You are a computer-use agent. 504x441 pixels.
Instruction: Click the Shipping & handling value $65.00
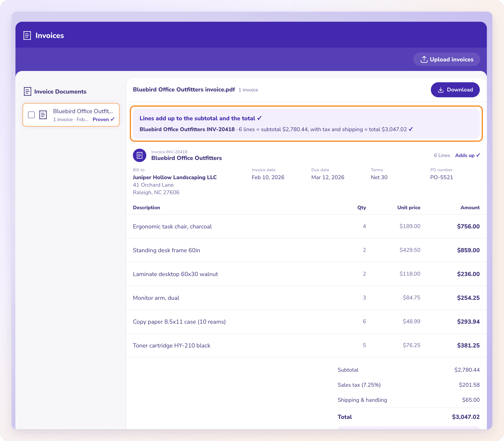471,400
